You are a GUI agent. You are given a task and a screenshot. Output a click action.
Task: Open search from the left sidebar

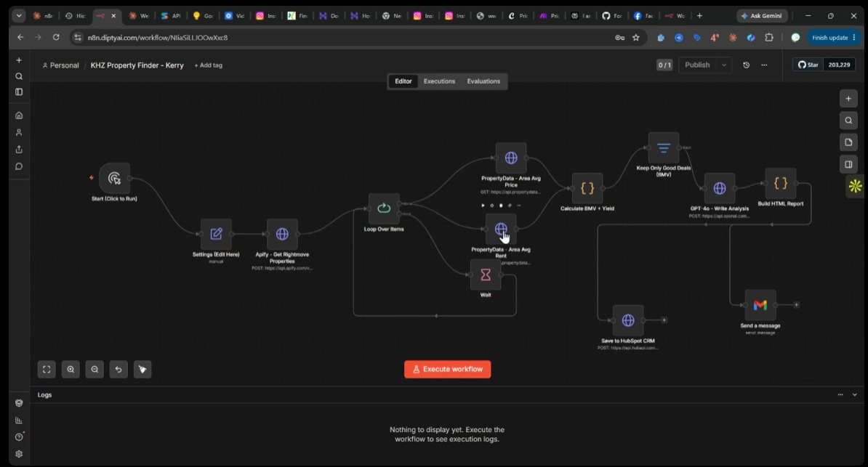tap(19, 76)
